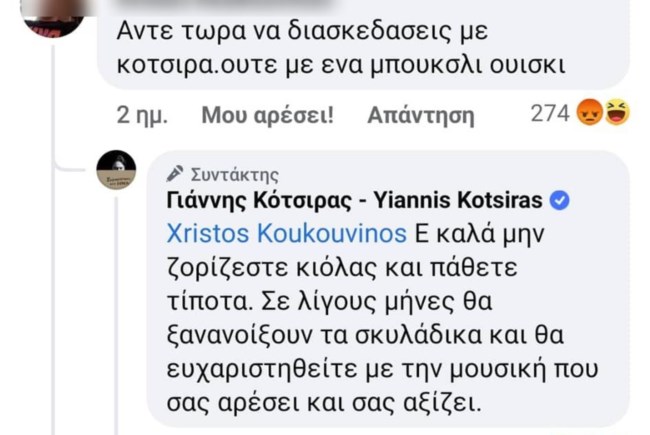The image size is (650, 435).
Task: Click the blue verified badge
Action: click(x=560, y=200)
